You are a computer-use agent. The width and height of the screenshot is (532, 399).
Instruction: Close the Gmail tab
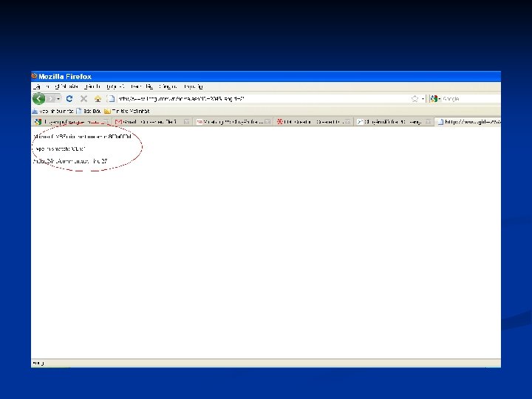(x=187, y=122)
